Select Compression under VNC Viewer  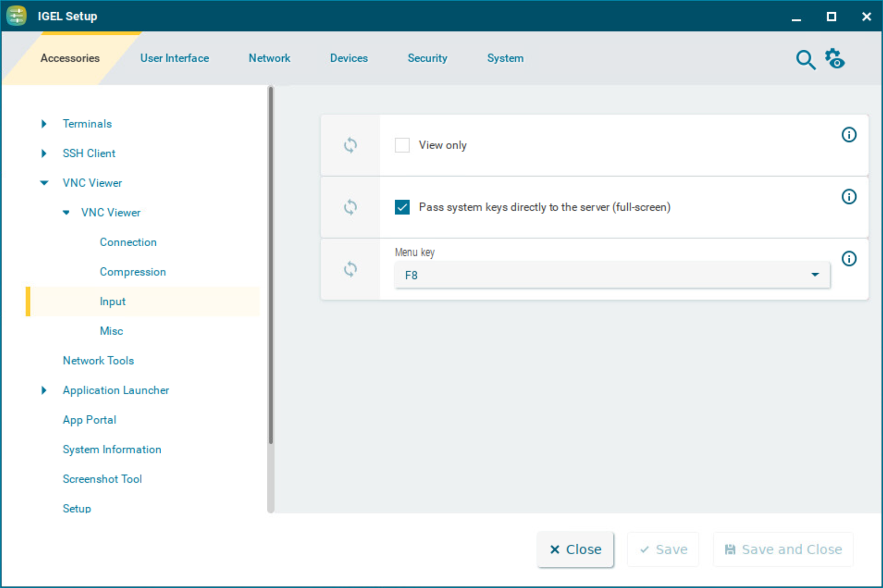[133, 272]
